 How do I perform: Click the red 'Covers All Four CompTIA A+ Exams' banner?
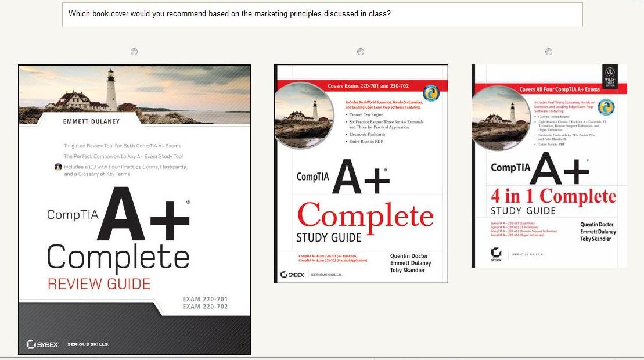point(559,89)
